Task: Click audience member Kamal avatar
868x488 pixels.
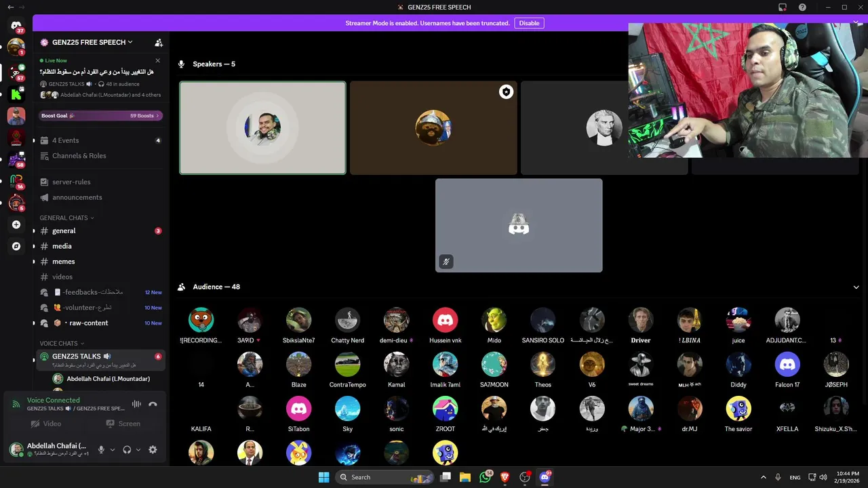Action: click(x=396, y=365)
